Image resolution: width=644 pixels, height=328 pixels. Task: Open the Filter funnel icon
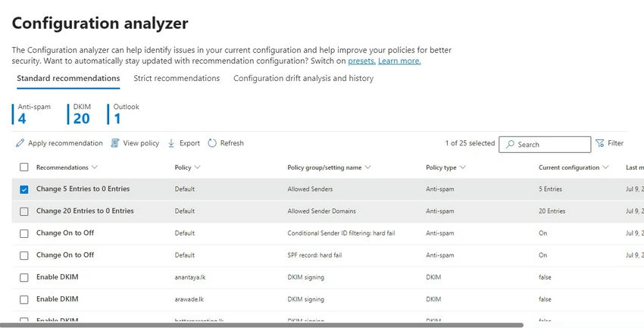pos(599,143)
